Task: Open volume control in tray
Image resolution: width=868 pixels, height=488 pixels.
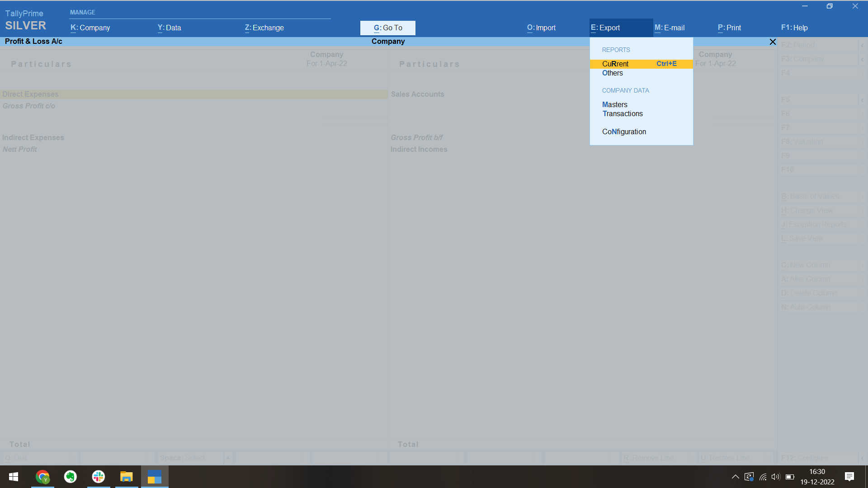Action: (776, 477)
